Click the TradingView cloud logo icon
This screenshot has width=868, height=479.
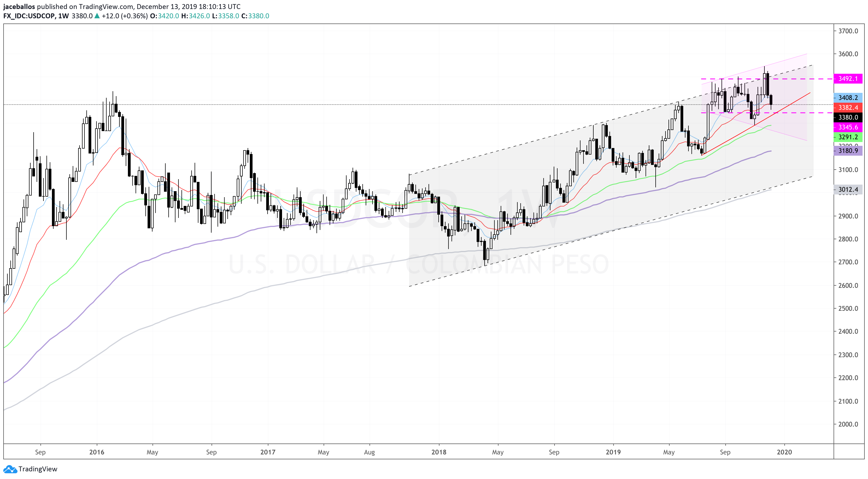tap(10, 469)
